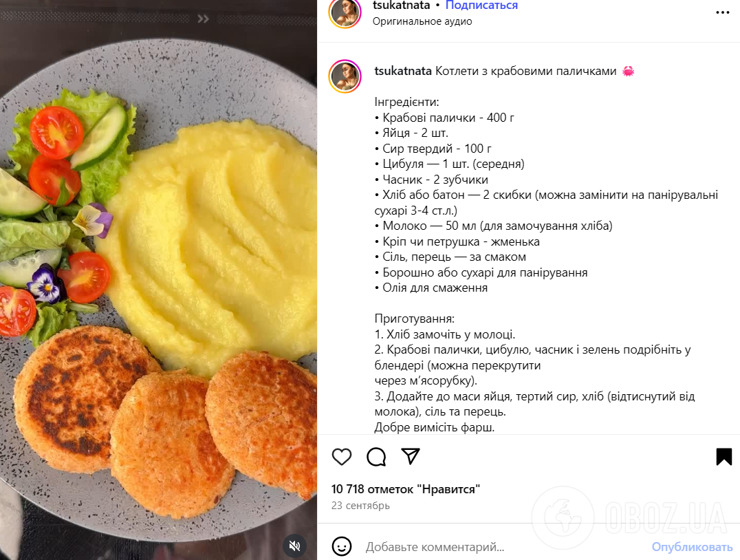Like the post with heart icon
The height and width of the screenshot is (560, 740).
point(342,457)
